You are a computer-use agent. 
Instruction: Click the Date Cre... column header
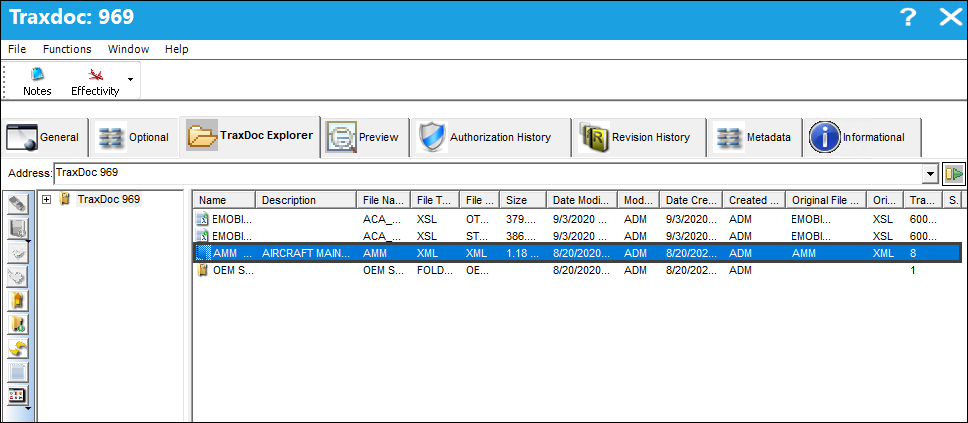[x=691, y=200]
